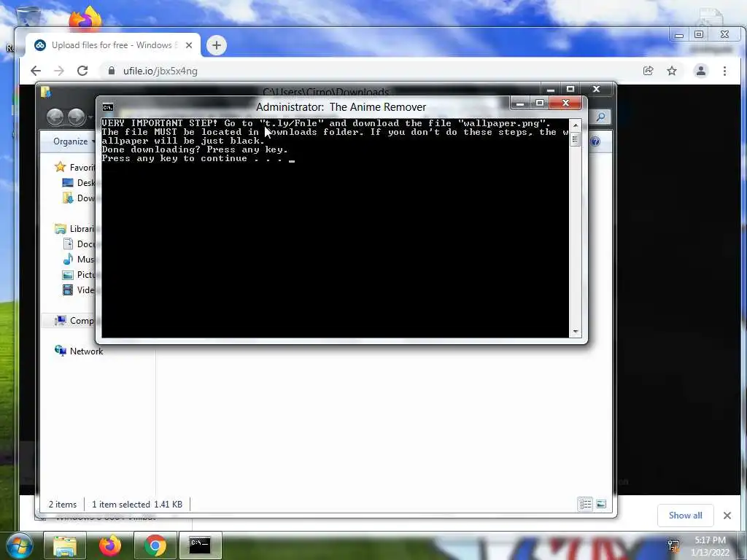Screen dimensions: 747x560
Task: Switch Explorer to details view icon
Action: (585, 504)
